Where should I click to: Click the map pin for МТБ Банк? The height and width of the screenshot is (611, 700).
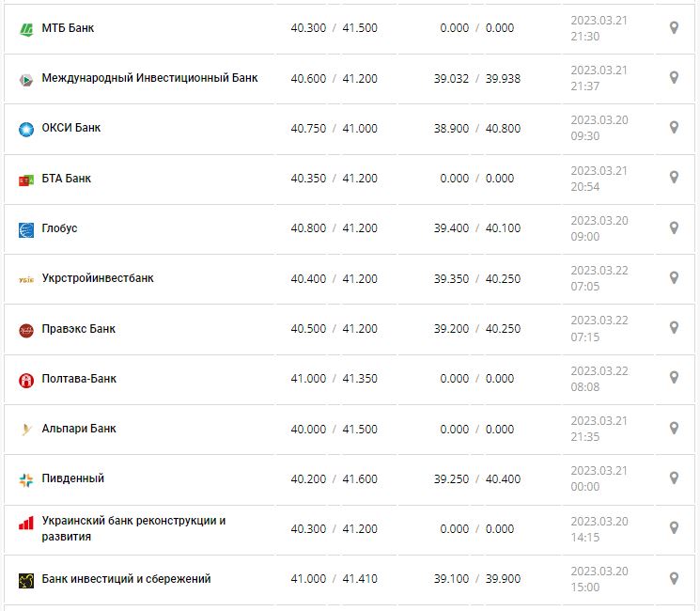click(x=674, y=28)
